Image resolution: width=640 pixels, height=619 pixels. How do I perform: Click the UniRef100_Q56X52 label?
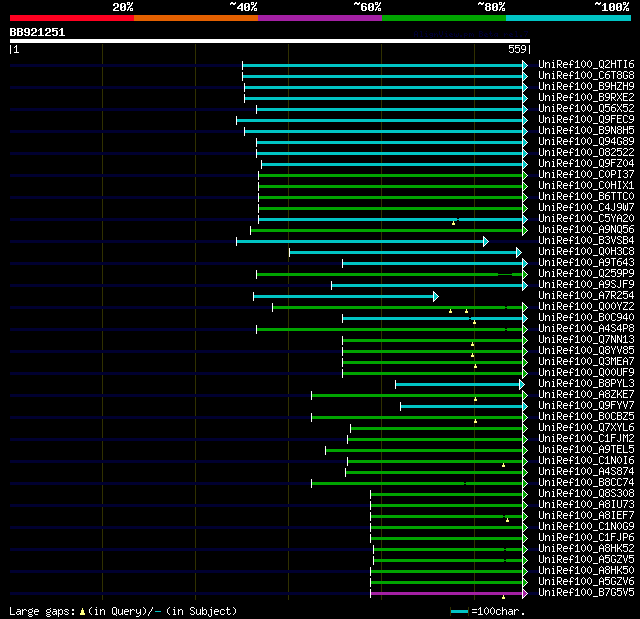click(x=586, y=109)
